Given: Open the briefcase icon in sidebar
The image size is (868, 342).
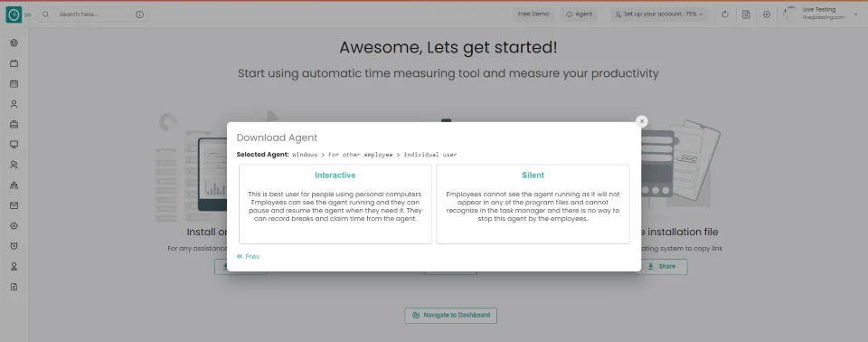Looking at the screenshot, I should tap(14, 124).
